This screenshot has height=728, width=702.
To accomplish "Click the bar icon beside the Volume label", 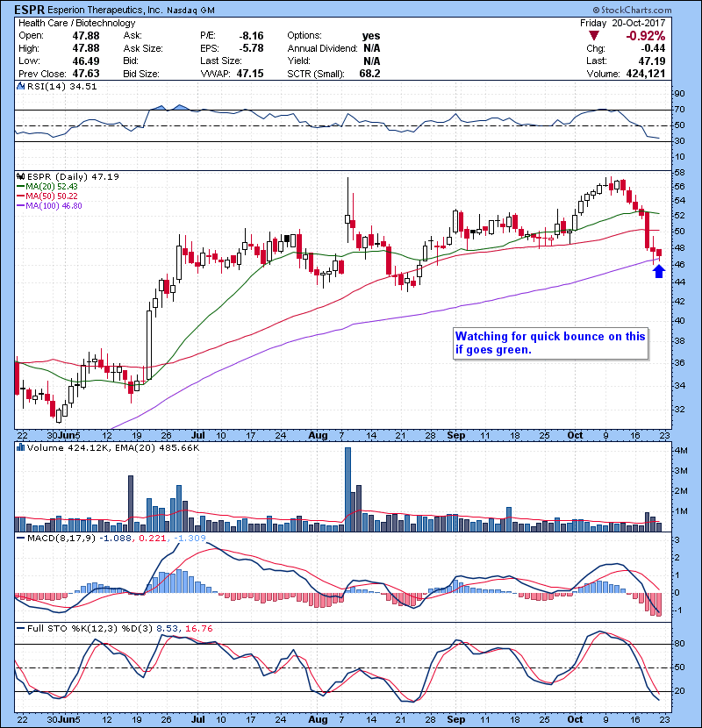I will click(20, 447).
